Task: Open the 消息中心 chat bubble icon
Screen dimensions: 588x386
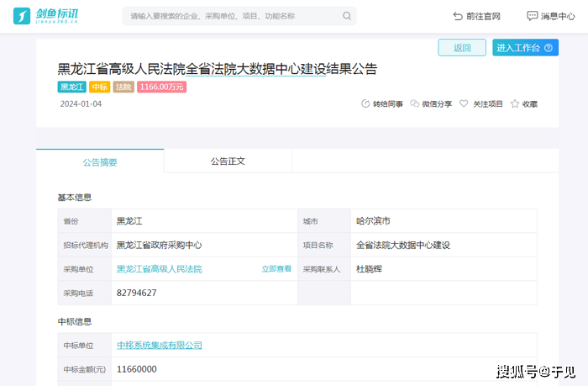Action: [x=532, y=16]
